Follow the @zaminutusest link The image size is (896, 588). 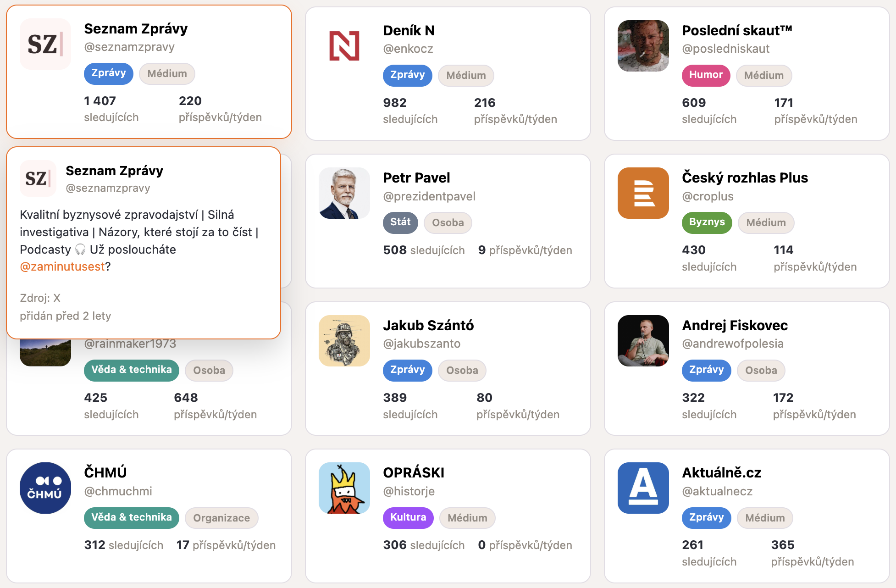click(62, 266)
